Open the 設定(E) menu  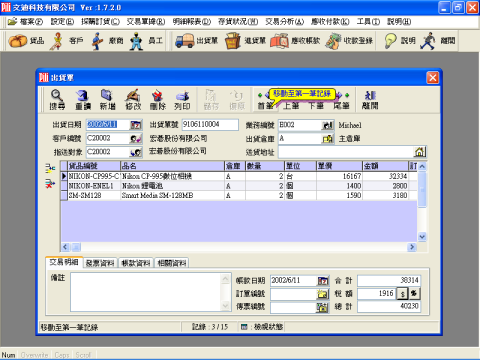62,22
